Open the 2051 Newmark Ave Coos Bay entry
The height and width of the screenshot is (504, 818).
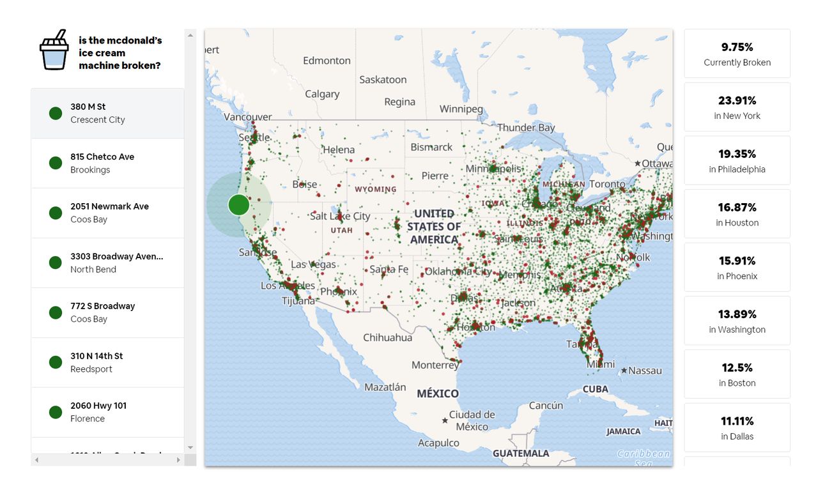click(x=107, y=213)
